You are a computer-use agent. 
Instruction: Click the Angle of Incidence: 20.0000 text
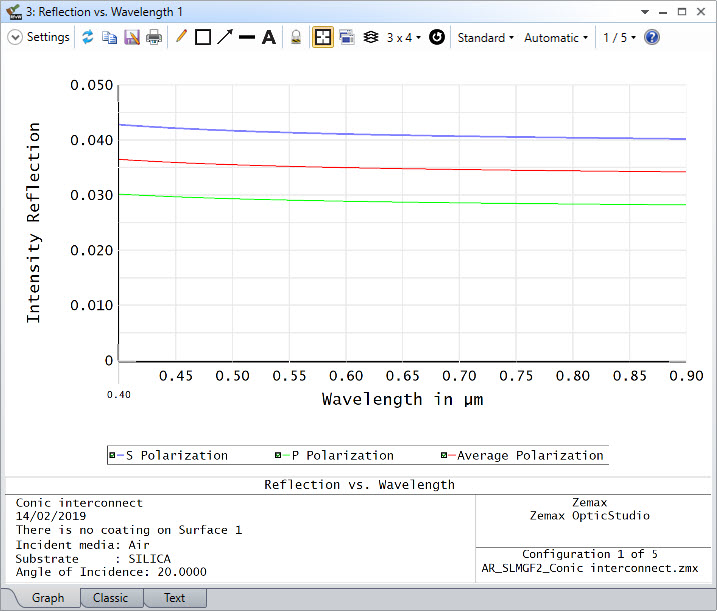[x=111, y=572]
